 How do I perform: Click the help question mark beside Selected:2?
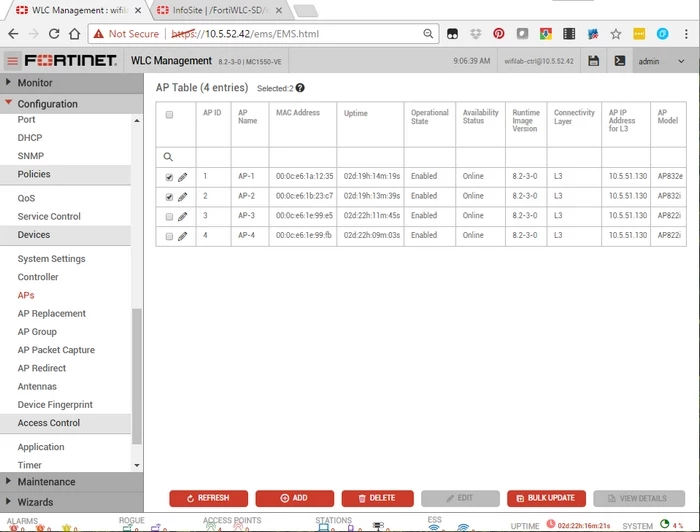300,88
